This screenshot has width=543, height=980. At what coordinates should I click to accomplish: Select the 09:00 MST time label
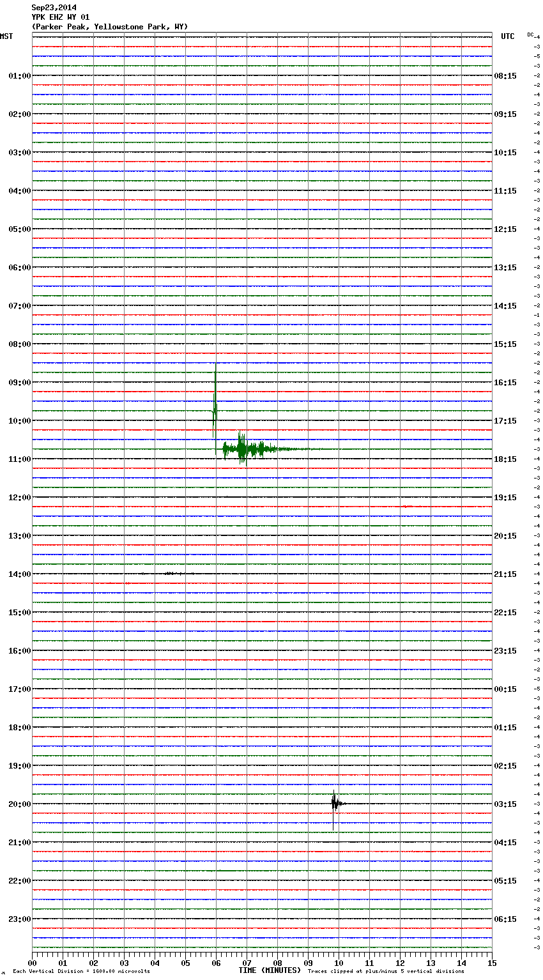coord(19,383)
